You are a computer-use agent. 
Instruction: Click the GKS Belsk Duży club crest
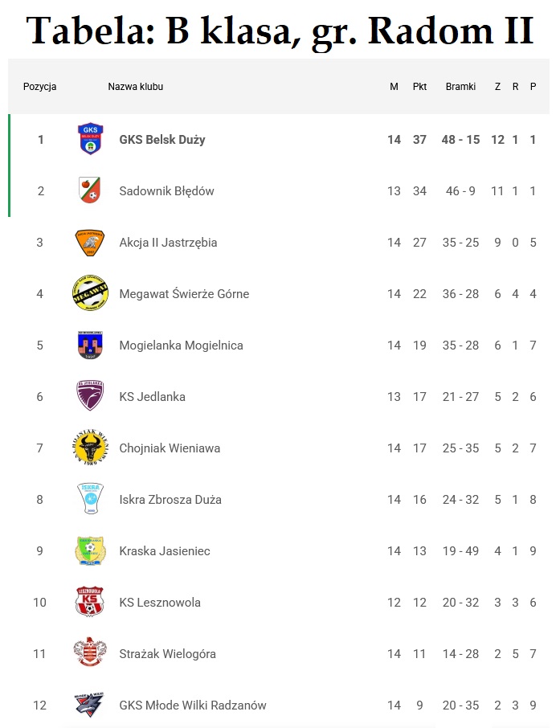[x=90, y=139]
